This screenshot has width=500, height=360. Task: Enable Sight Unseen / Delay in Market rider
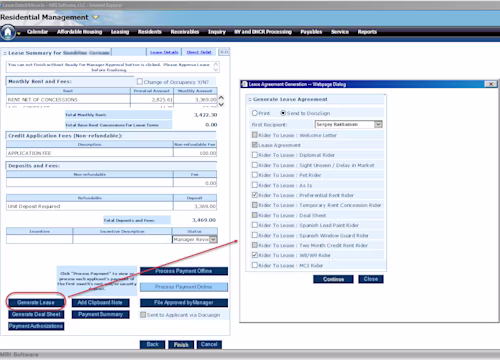coord(255,165)
